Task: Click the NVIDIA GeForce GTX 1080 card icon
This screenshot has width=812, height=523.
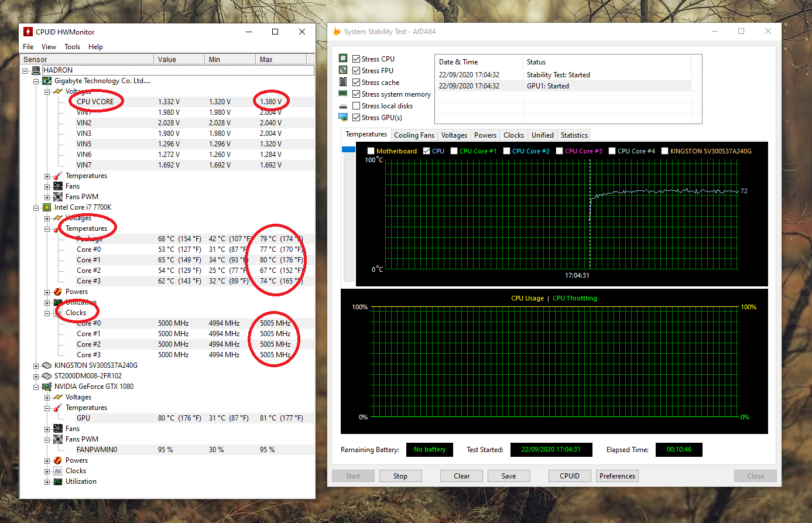Action: [x=47, y=387]
